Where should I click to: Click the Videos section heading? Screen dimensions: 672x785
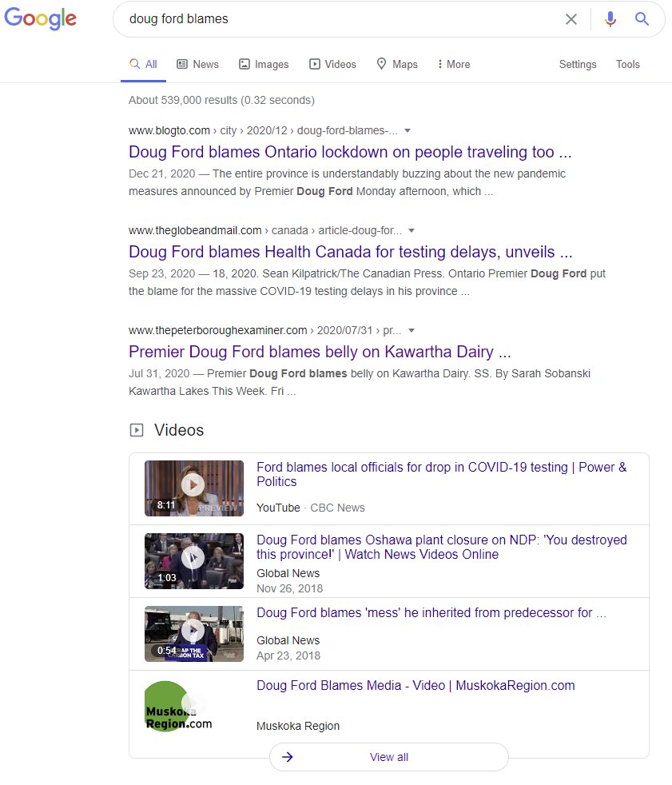click(x=179, y=430)
